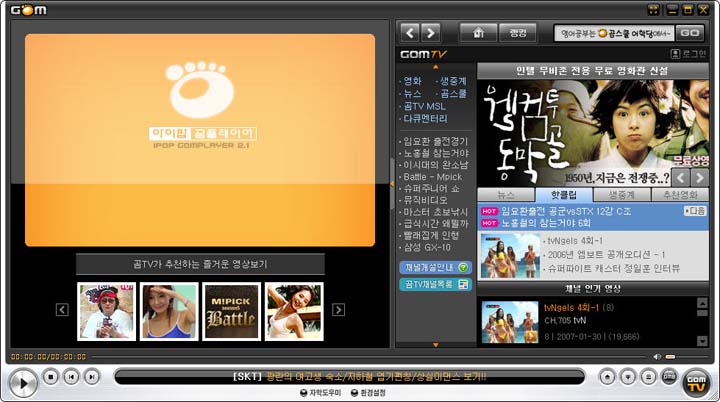Switch to the 추천영화 tab
Viewport: 720px width, 402px height.
pos(680,195)
